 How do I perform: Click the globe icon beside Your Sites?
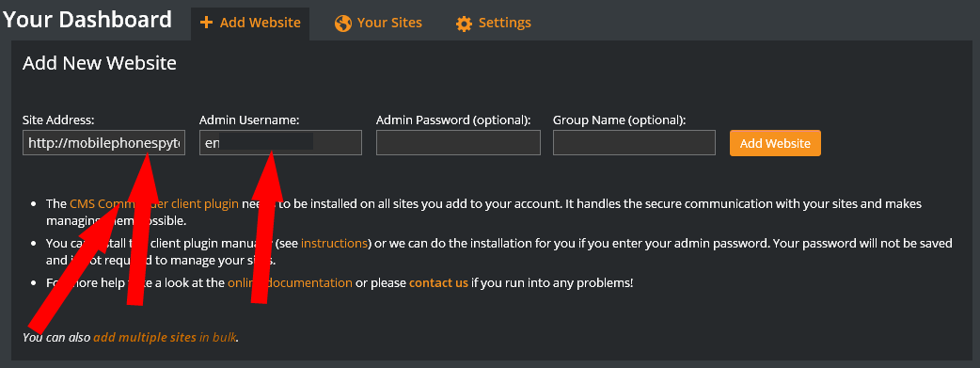pyautogui.click(x=342, y=24)
